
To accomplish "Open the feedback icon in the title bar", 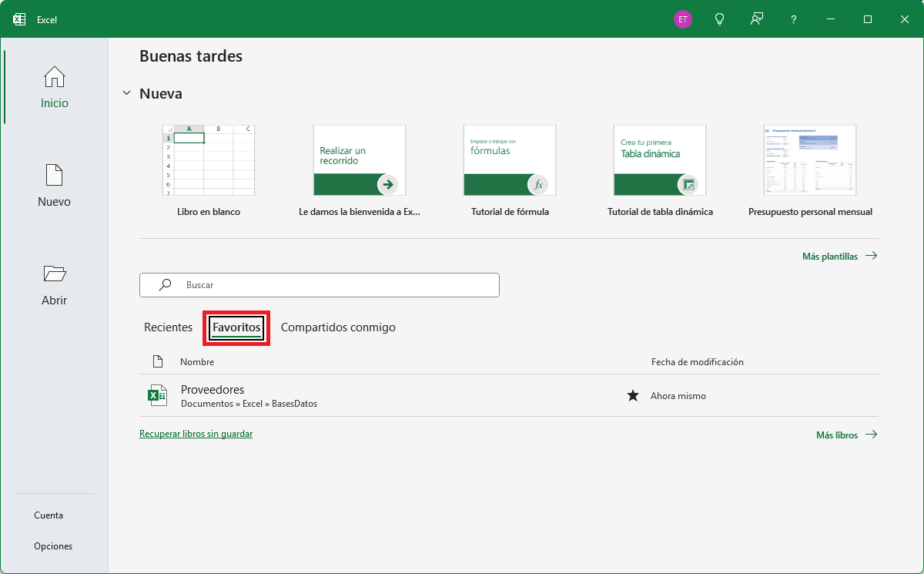I will (x=757, y=19).
